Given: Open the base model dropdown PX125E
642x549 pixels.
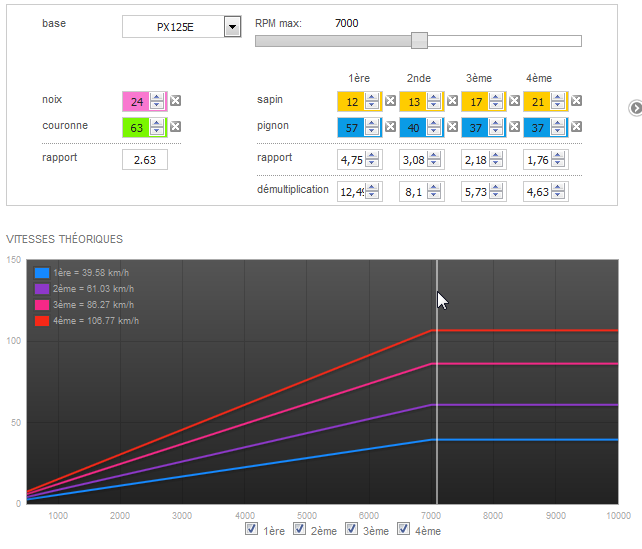Looking at the screenshot, I should pos(232,27).
